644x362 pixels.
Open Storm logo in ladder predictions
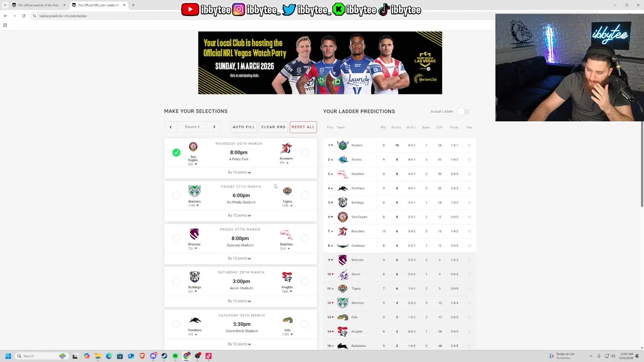pyautogui.click(x=343, y=274)
